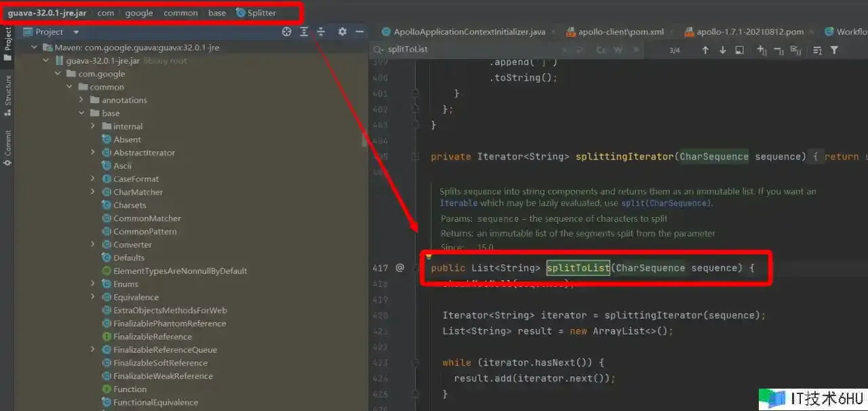Select the Function interface icon in tree

tap(106, 389)
